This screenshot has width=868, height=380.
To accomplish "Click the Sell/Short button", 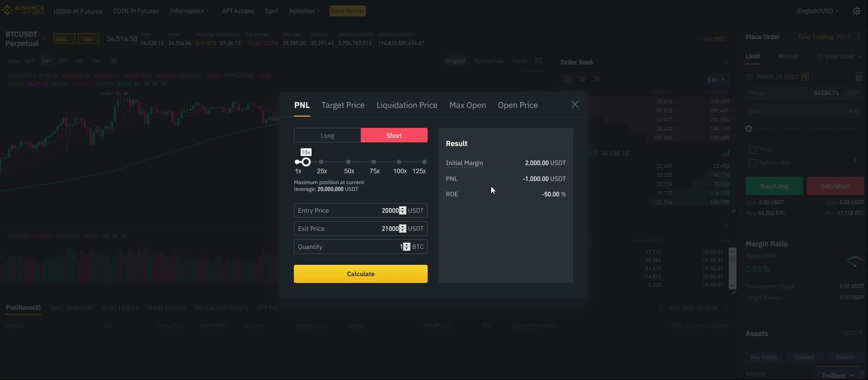I will [835, 186].
